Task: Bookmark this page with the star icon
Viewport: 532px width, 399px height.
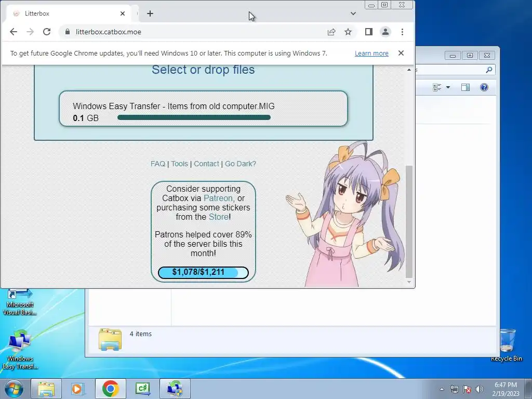Action: click(x=348, y=32)
